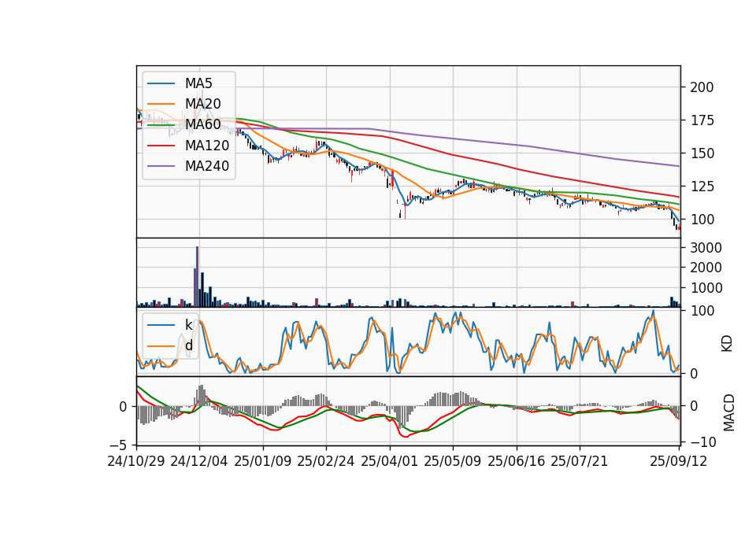Click the d legend label in KD panel
This screenshot has height=543, width=756.
pyautogui.click(x=188, y=345)
